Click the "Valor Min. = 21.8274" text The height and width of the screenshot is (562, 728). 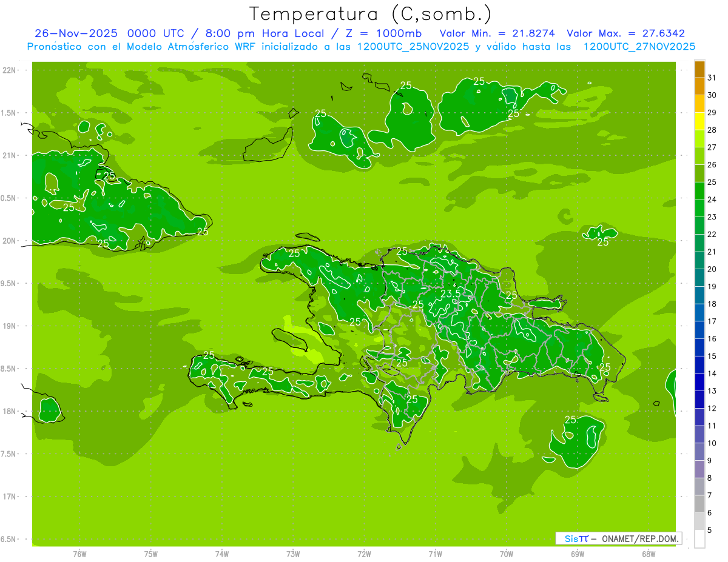[497, 33]
